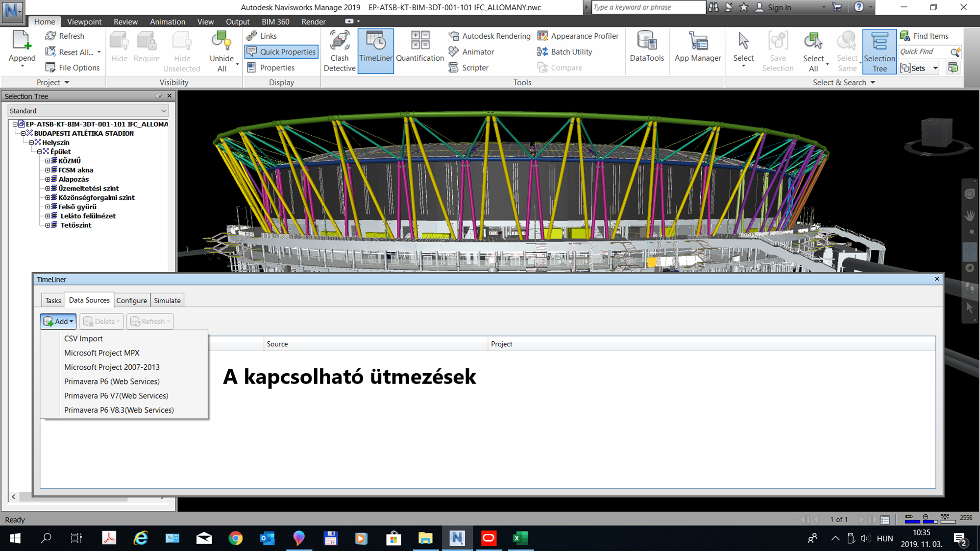Open the App Manager
The image size is (980, 551).
[x=698, y=47]
